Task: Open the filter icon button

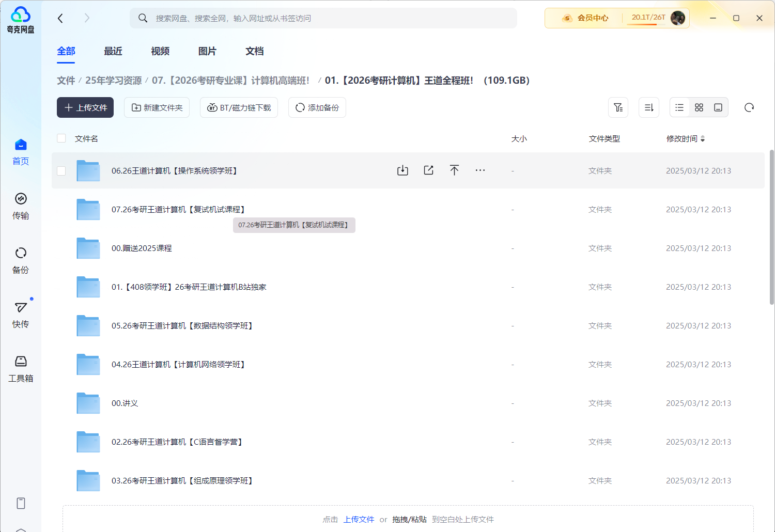Action: (x=618, y=107)
